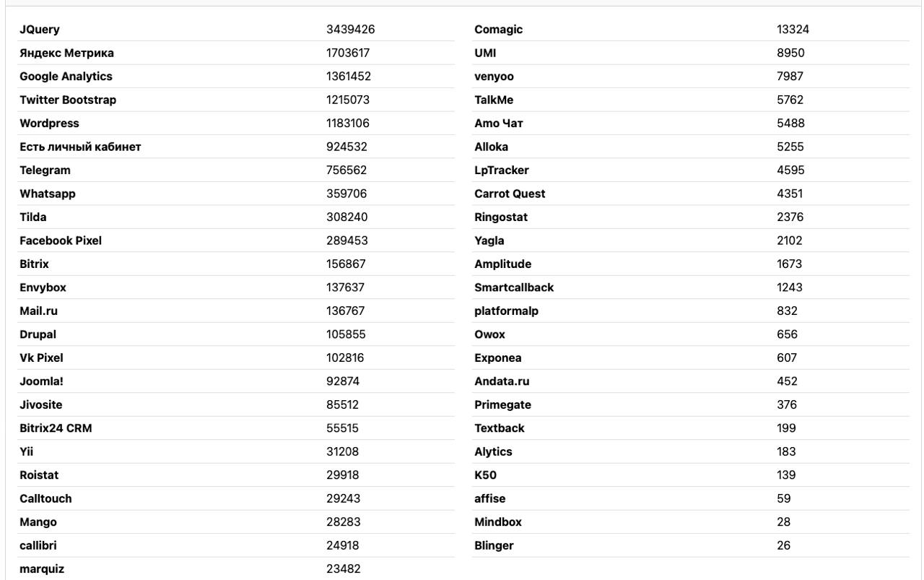The image size is (924, 580).
Task: Select Facebook Pixel in the list
Action: (x=61, y=241)
